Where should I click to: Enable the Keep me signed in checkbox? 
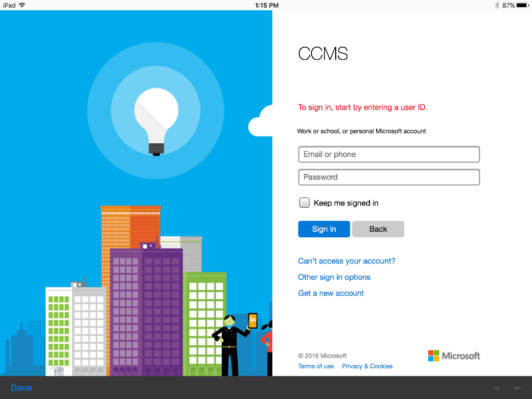(305, 203)
